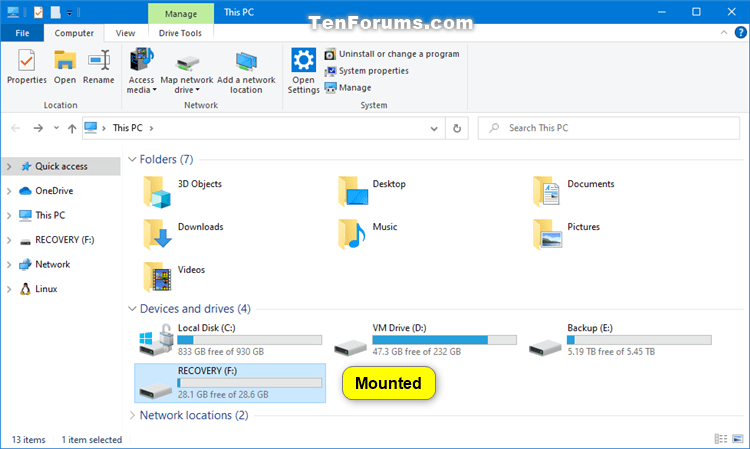Open the Help question mark icon
750x449 pixels.
click(740, 33)
